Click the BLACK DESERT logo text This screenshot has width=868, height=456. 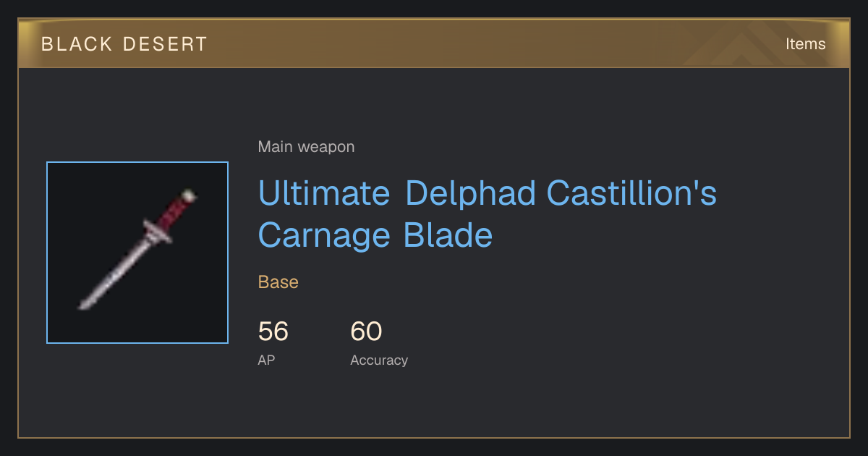click(x=124, y=44)
